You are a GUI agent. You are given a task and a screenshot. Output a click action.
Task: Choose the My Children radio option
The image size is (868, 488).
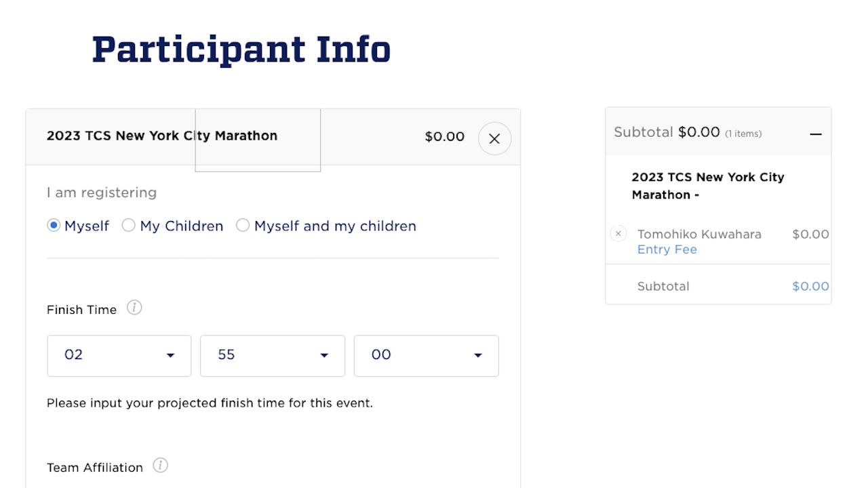pos(128,226)
